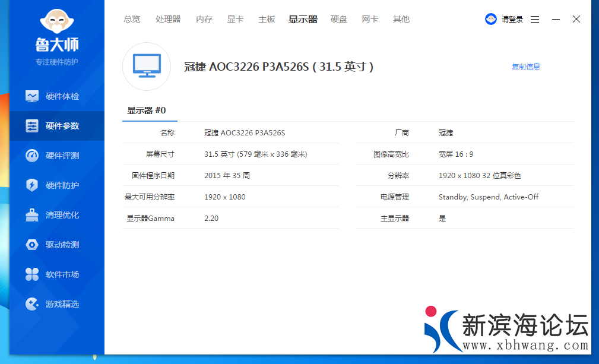Image resolution: width=599 pixels, height=364 pixels.
Task: Click the 驱动检测 hexagon icon
Action: click(32, 245)
